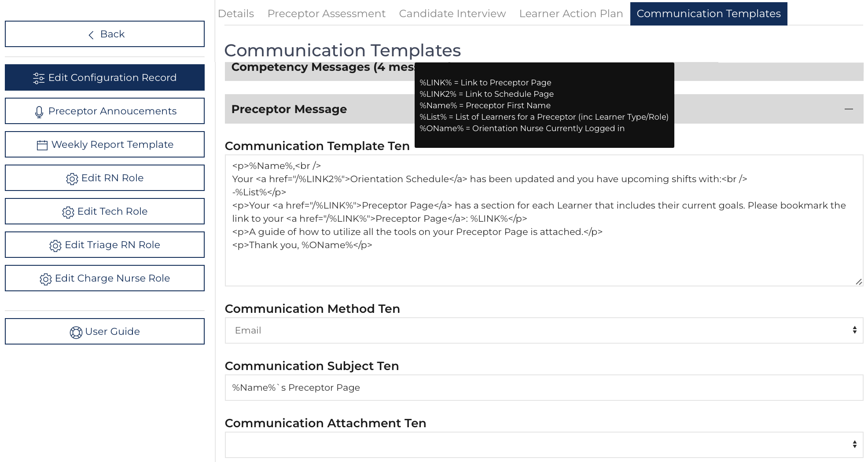Click the microphone icon beside Preceptor Annoucements
Viewport: 868px width, 462px height.
coord(39,112)
